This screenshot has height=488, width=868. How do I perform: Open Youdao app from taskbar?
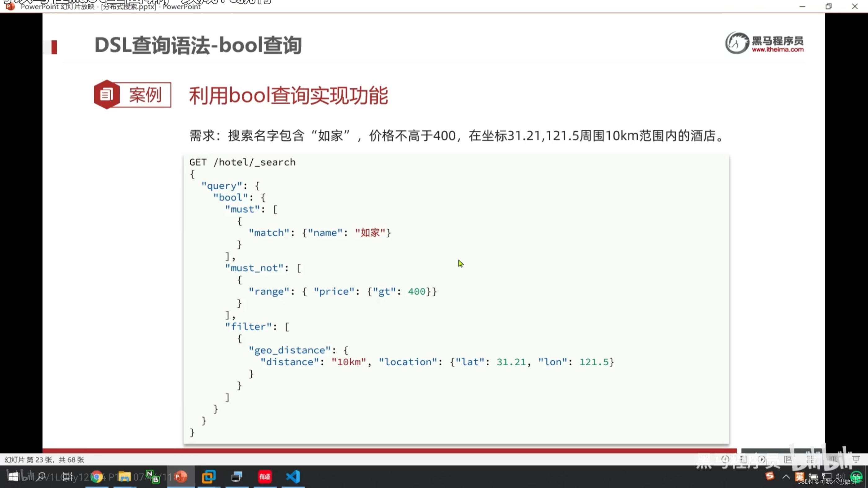[265, 477]
